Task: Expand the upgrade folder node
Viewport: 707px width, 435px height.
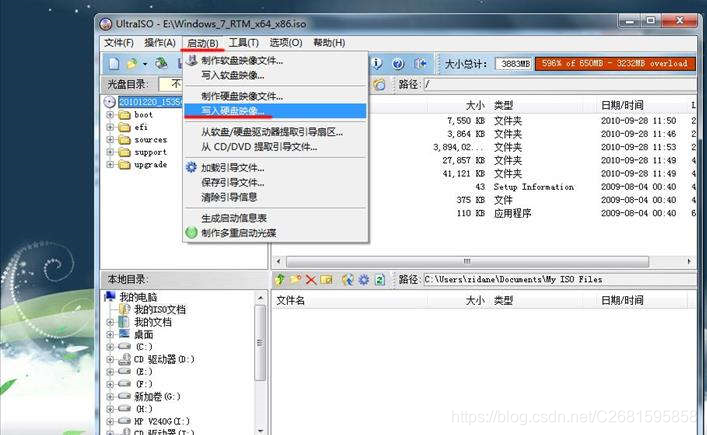Action: coord(110,165)
